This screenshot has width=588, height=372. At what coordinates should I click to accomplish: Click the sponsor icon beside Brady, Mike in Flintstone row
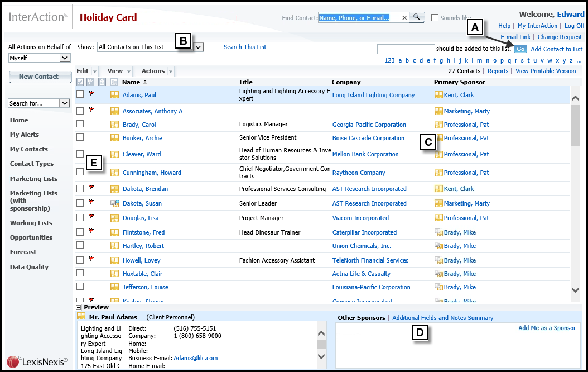coord(438,232)
